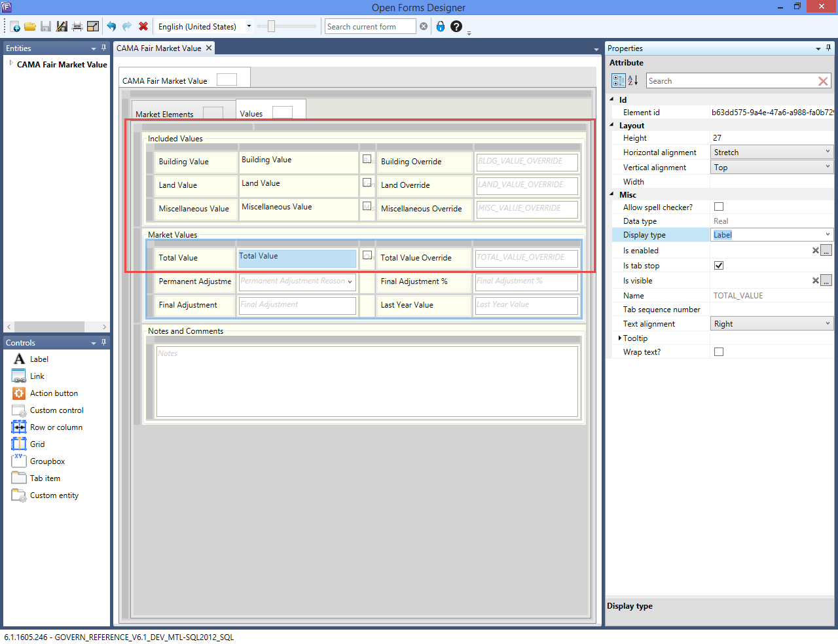The image size is (838, 644).
Task: Click the blue lock icon
Action: pos(441,27)
